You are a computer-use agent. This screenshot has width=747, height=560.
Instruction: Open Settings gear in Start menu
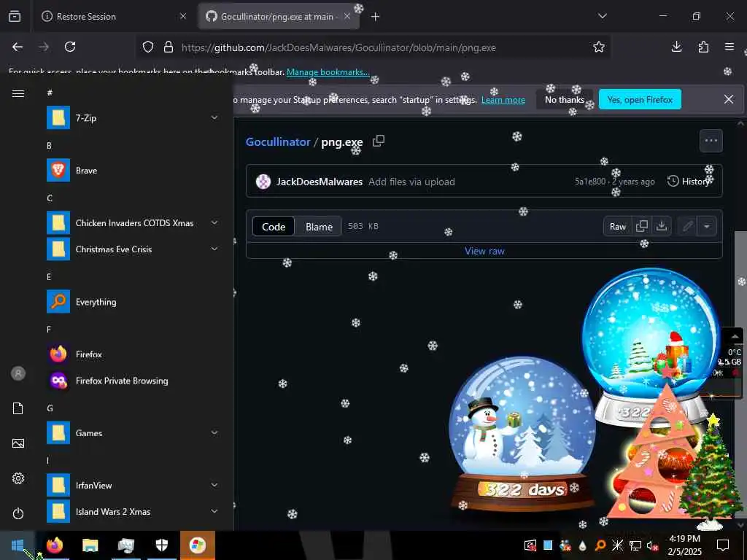18,478
